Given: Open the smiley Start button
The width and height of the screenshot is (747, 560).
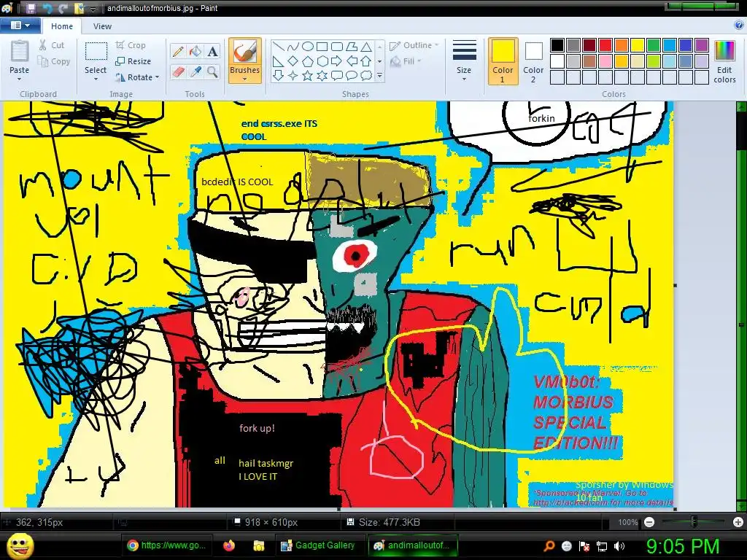Looking at the screenshot, I should click(19, 546).
